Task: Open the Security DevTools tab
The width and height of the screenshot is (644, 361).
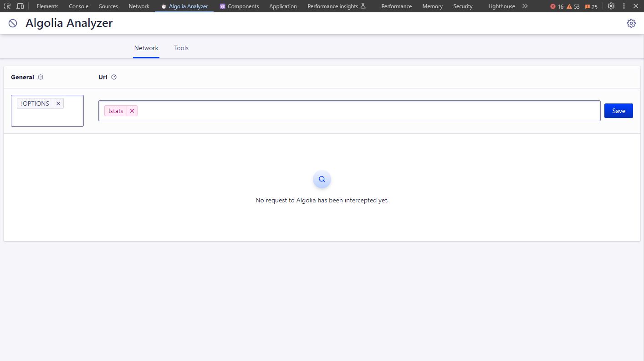Action: coord(463,6)
